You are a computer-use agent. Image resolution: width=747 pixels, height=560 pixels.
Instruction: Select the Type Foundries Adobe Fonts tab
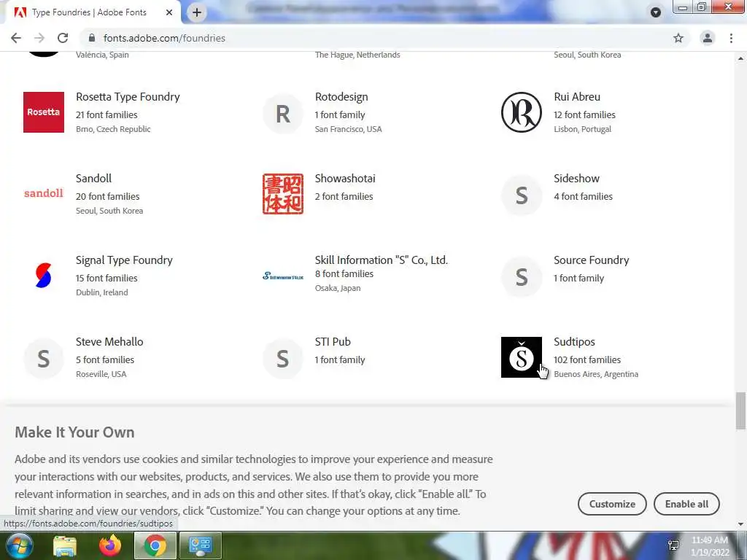click(x=89, y=12)
